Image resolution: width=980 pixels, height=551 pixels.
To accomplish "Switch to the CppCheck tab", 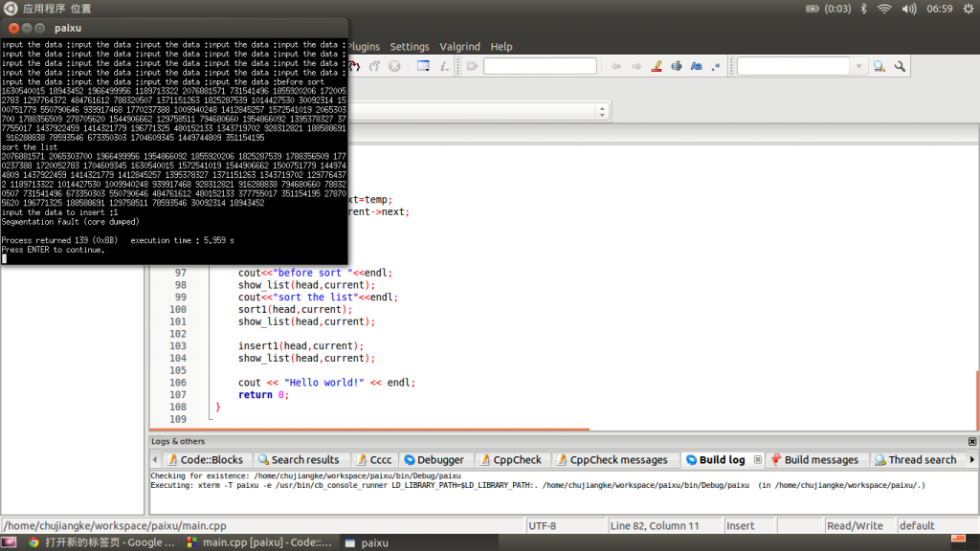I will pos(511,460).
